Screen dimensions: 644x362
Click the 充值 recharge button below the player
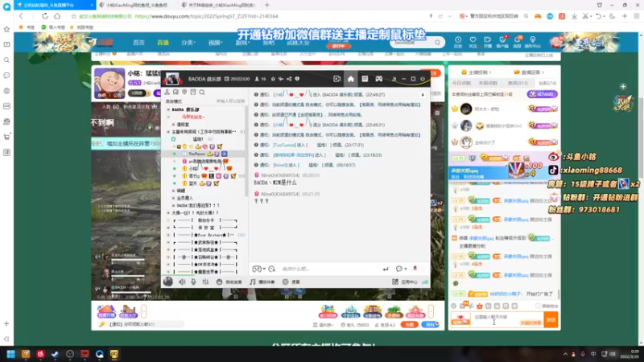[x=409, y=324]
